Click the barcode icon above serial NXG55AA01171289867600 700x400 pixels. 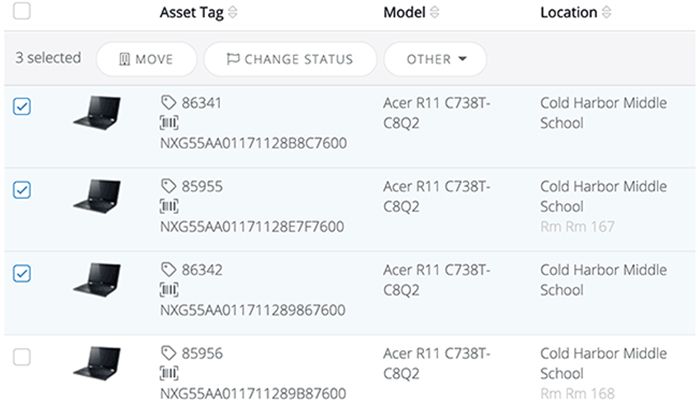168,290
